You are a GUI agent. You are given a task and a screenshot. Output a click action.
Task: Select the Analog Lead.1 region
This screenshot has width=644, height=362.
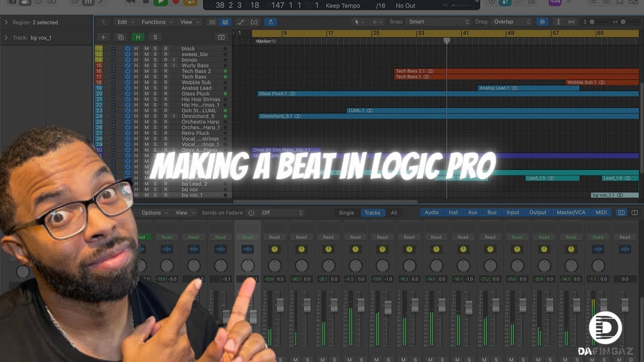pyautogui.click(x=528, y=88)
